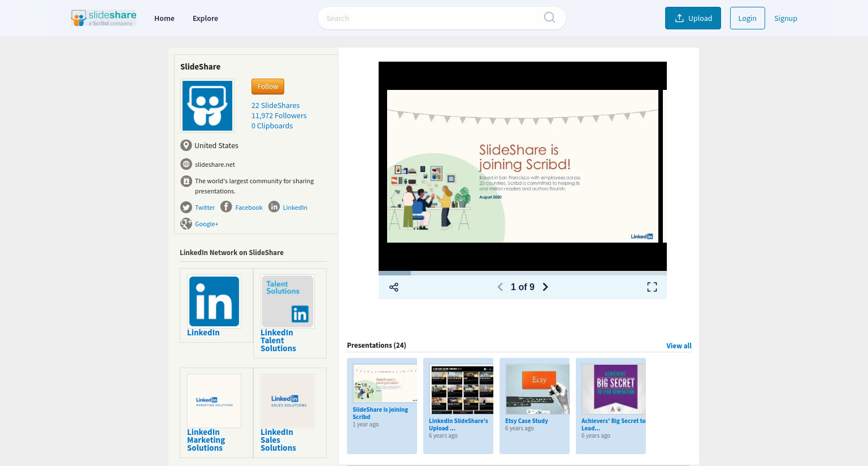Click the Google+ icon

pos(186,224)
